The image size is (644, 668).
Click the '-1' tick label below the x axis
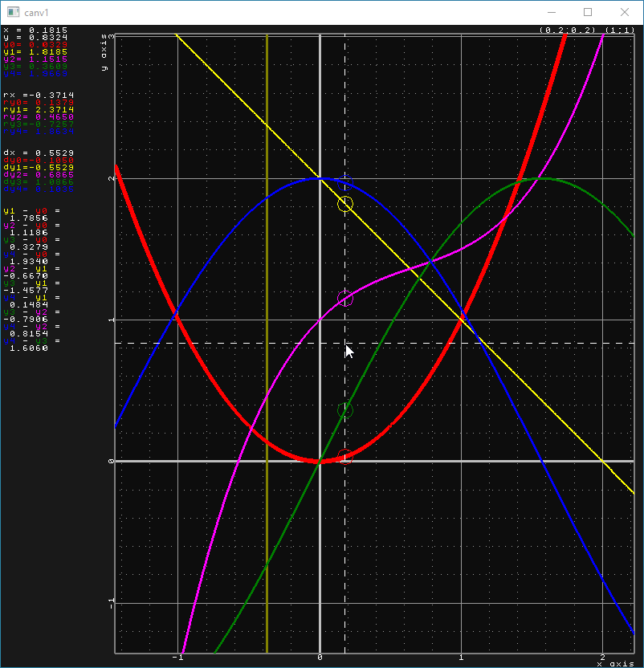177,658
